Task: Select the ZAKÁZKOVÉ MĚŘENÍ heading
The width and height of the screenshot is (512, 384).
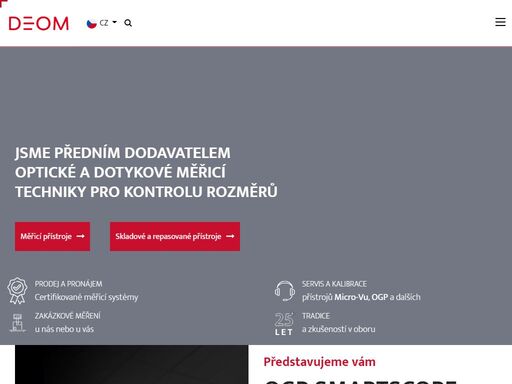Action: pos(67,316)
